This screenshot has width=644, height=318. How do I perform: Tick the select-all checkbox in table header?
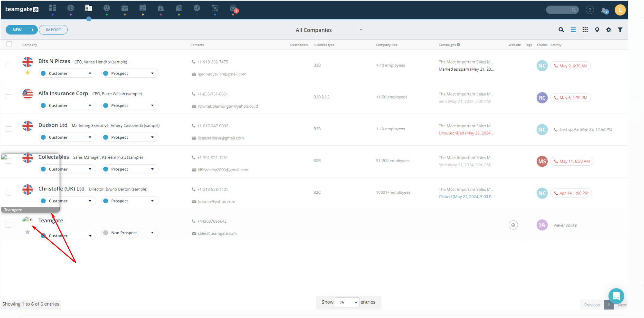(9, 44)
